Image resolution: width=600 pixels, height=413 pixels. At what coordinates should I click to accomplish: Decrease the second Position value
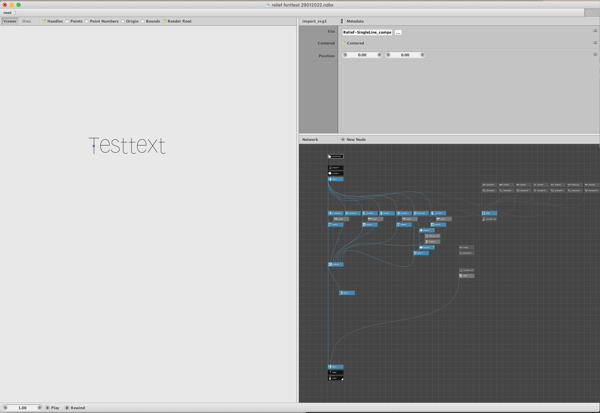(388, 55)
